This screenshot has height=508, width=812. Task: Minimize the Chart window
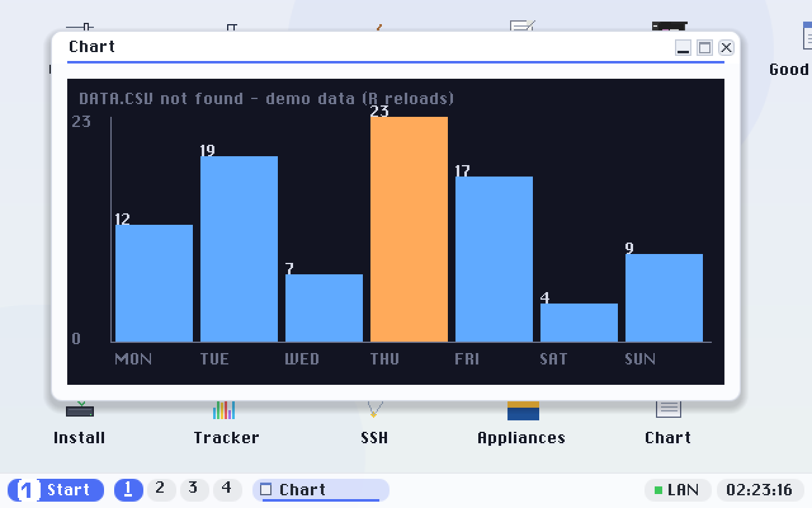click(683, 48)
